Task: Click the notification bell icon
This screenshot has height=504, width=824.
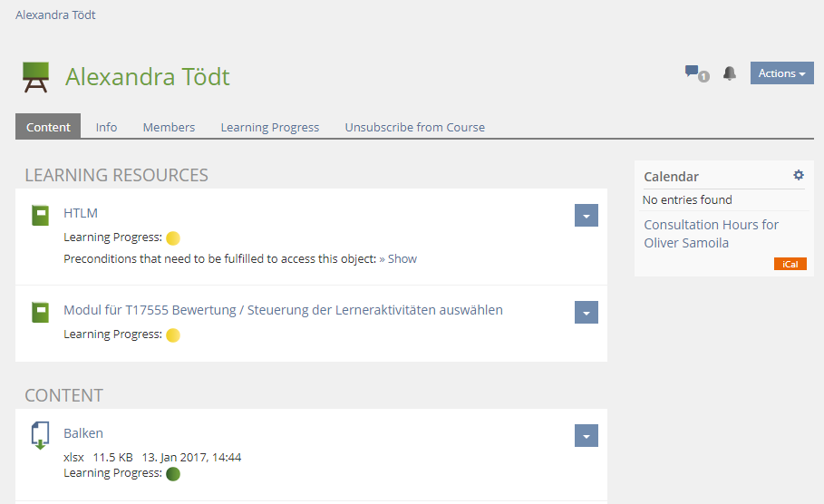Action: 730,73
